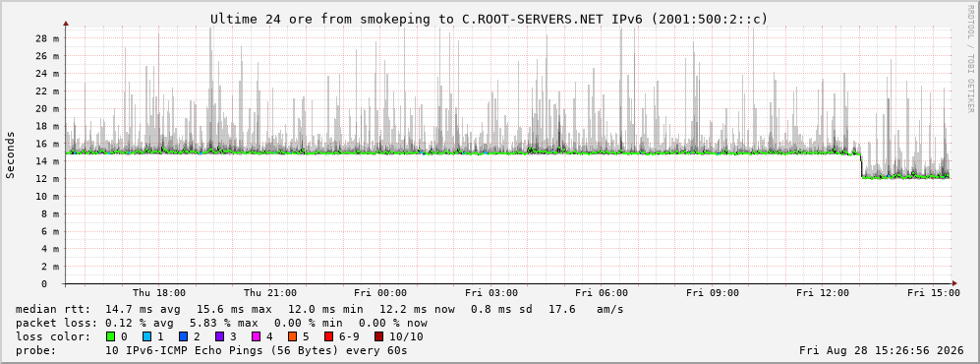Click the packet loss statistics line
980x364 pixels.
pyautogui.click(x=221, y=324)
